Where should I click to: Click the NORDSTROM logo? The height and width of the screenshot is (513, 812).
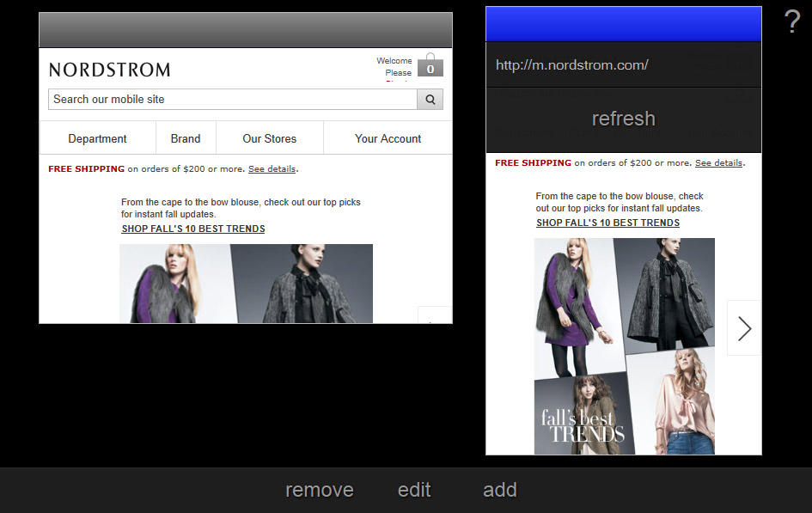(x=110, y=70)
